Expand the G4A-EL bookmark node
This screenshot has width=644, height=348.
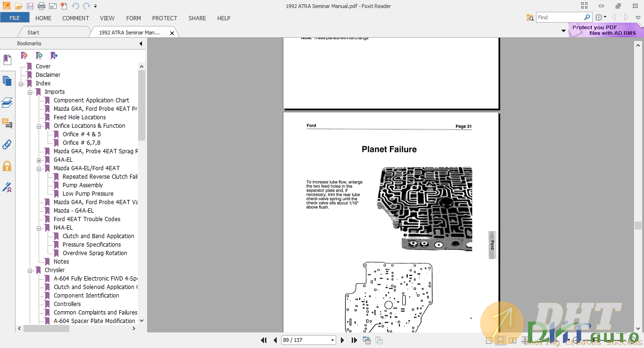pyautogui.click(x=39, y=160)
